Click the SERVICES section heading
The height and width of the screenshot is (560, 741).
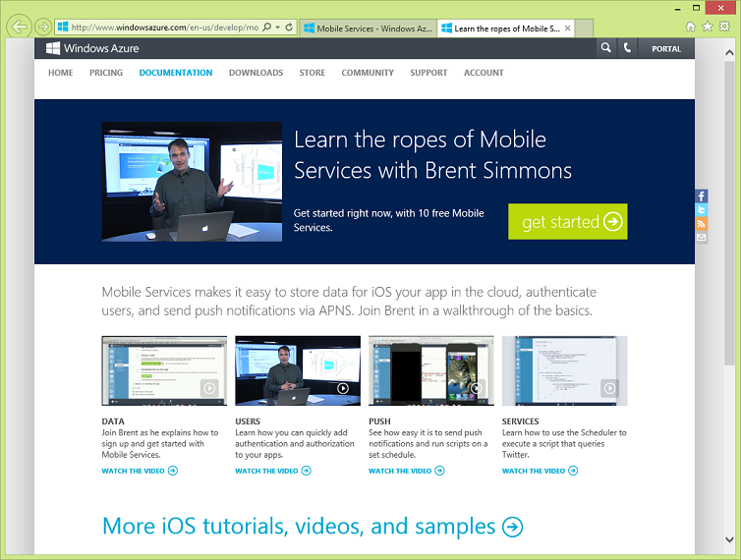coord(520,421)
